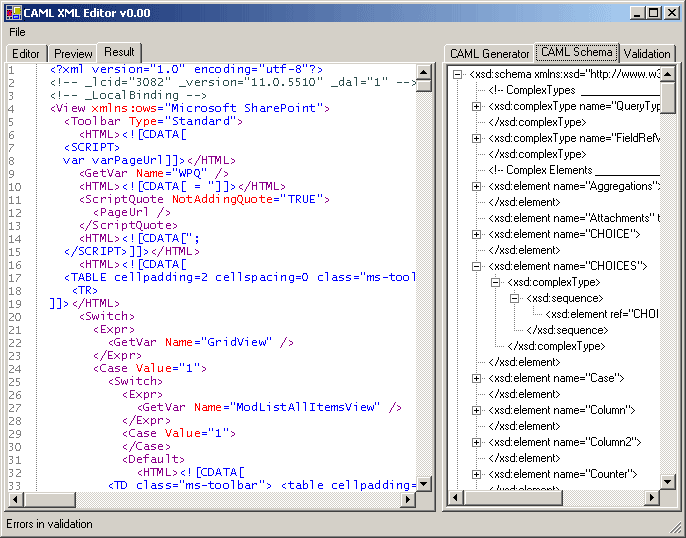The height and width of the screenshot is (538, 686).
Task: Collapse the xsd:complexType node under CHOICES
Action: [x=495, y=282]
